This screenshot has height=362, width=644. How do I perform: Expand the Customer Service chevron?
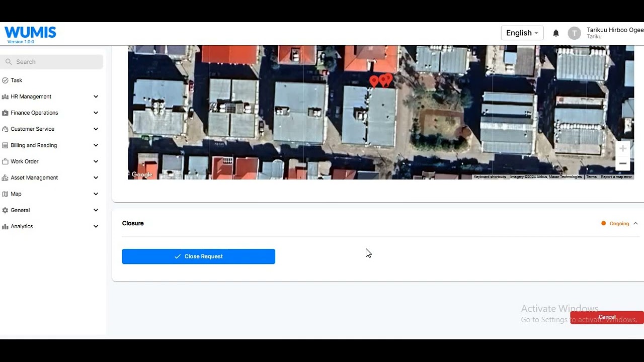click(x=96, y=129)
